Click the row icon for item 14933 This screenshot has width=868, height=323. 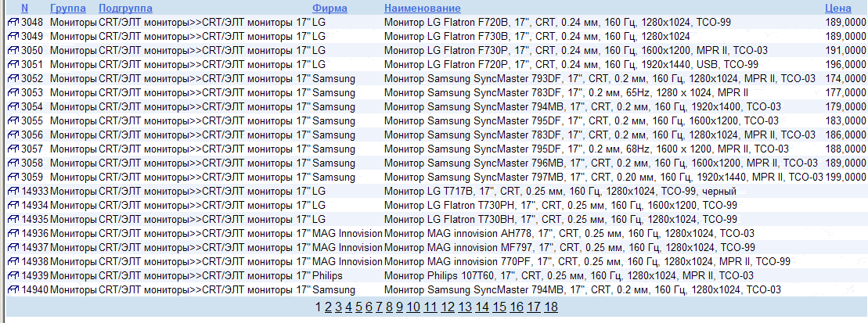(13, 191)
